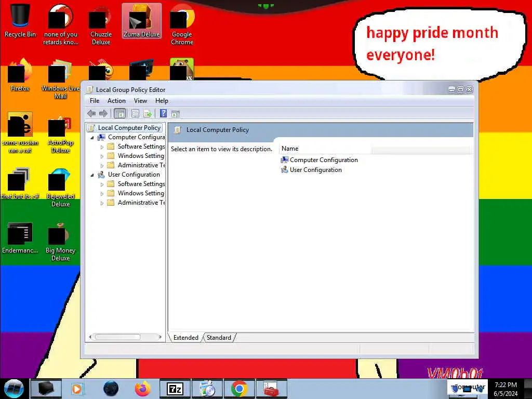The width and height of the screenshot is (532, 399).
Task: Click the Chrome taskbar icon
Action: 239,389
